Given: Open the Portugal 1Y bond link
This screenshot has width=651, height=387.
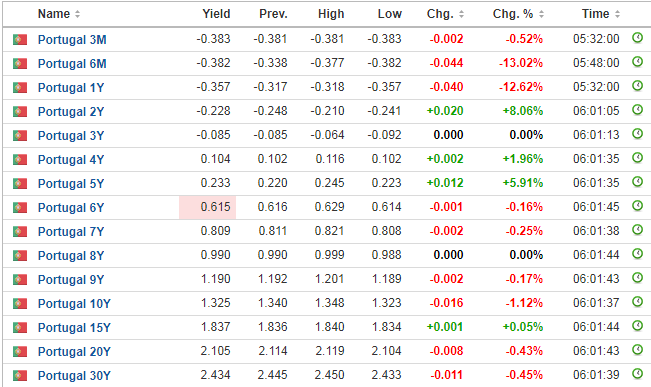Looking at the screenshot, I should (x=71, y=88).
